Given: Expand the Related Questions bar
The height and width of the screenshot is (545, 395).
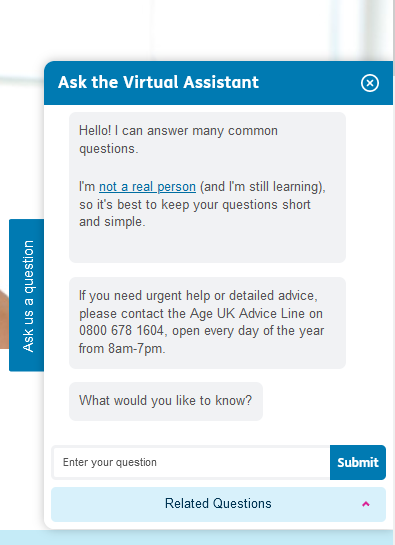Looking at the screenshot, I should [x=218, y=504].
